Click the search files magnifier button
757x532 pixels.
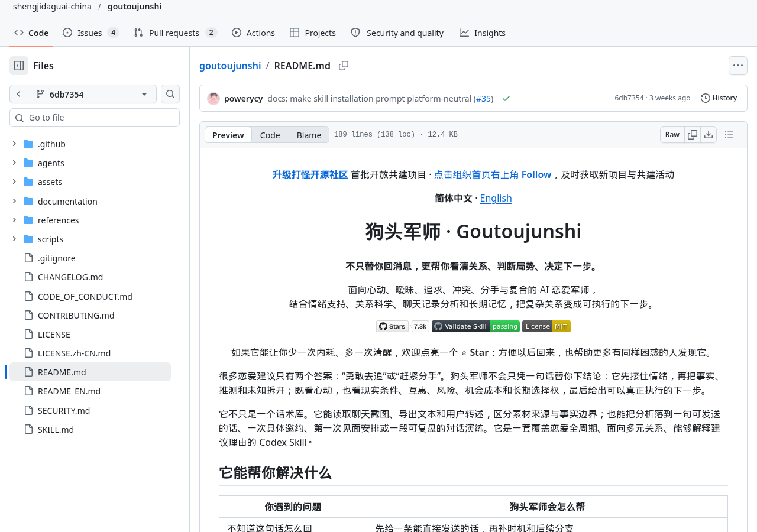click(x=170, y=94)
